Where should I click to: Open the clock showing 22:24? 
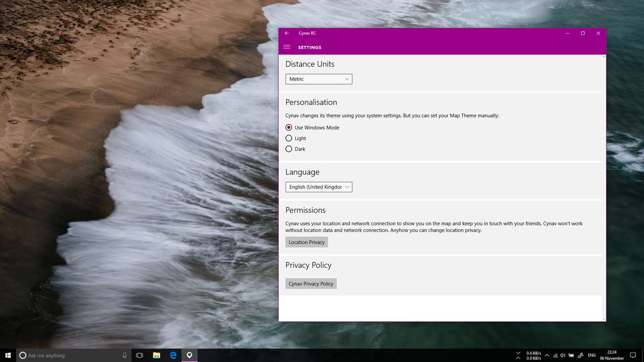pos(612,355)
